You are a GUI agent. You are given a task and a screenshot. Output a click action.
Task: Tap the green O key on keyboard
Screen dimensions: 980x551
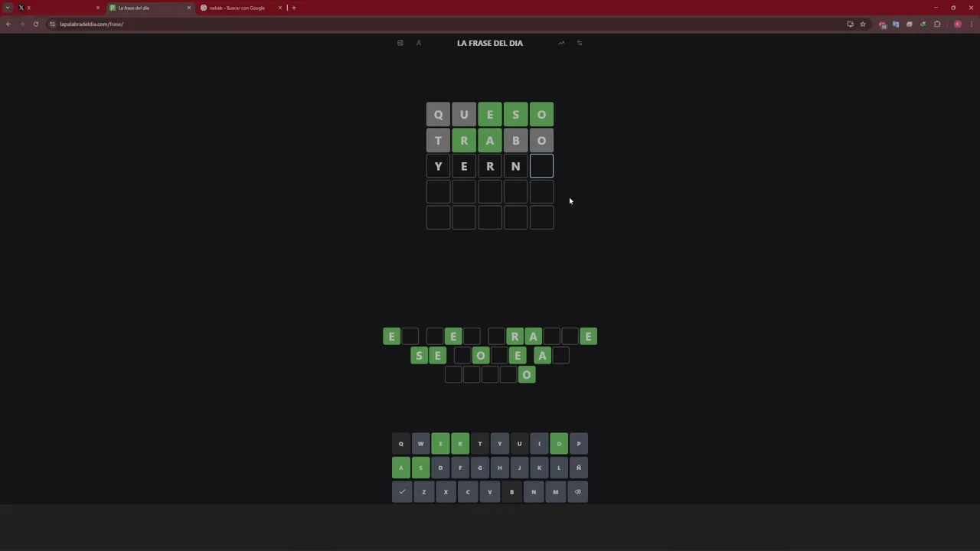pos(559,444)
